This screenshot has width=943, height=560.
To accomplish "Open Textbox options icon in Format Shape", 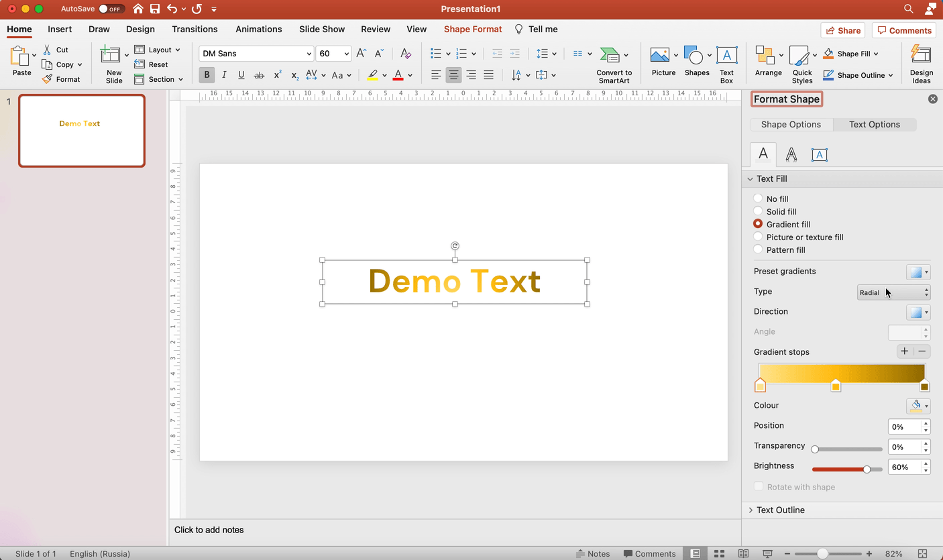I will [819, 155].
